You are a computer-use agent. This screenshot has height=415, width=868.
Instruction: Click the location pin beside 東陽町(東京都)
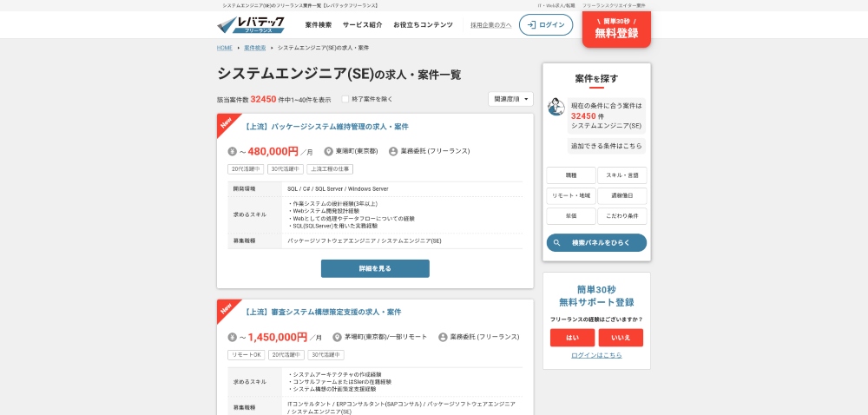click(x=328, y=152)
